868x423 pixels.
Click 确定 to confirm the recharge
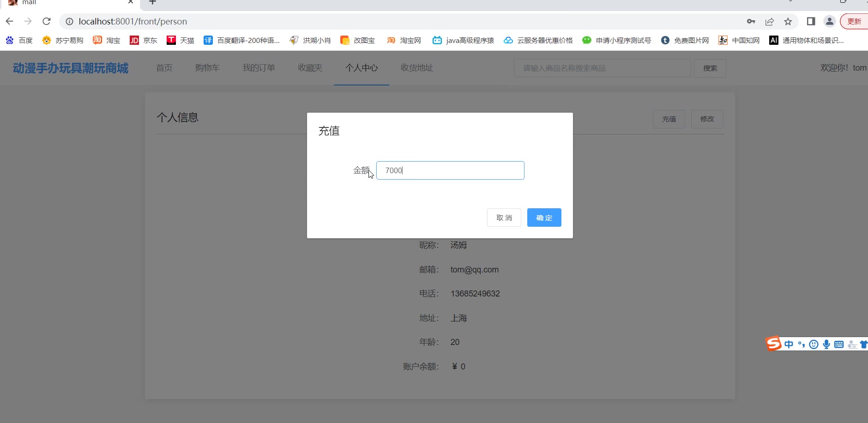tap(544, 218)
